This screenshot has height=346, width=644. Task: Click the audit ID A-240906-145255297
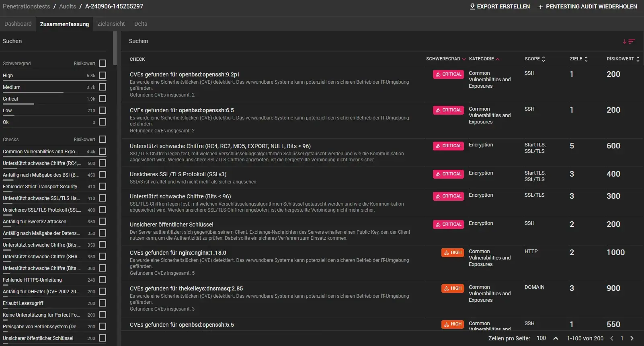click(114, 6)
